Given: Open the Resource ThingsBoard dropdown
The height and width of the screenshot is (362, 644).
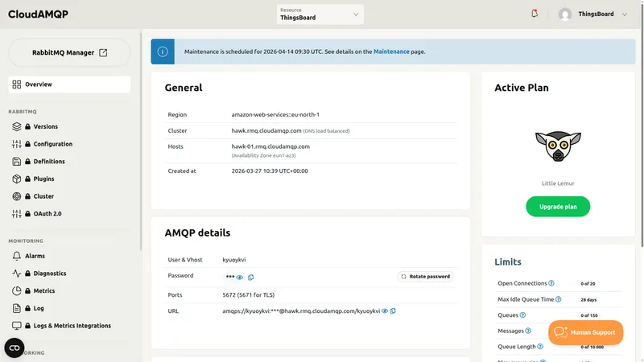Looking at the screenshot, I should coord(320,14).
